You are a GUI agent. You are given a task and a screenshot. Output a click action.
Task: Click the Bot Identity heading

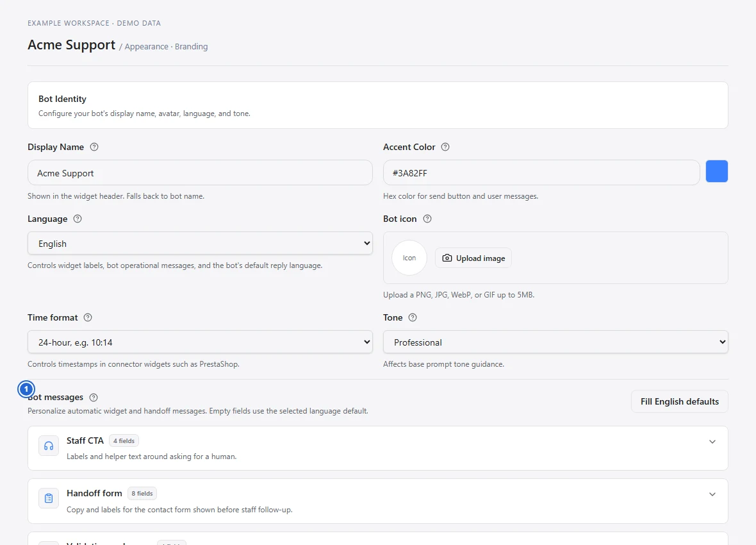(62, 99)
